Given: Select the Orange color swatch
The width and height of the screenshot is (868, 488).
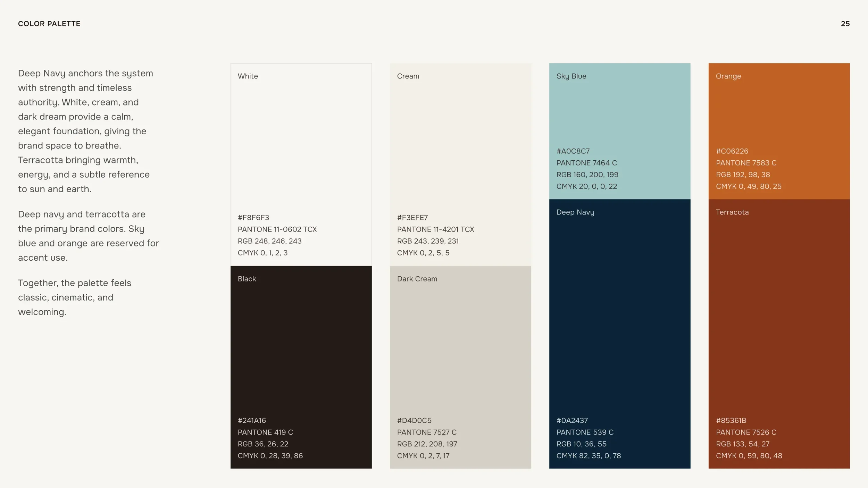Looking at the screenshot, I should pyautogui.click(x=779, y=131).
